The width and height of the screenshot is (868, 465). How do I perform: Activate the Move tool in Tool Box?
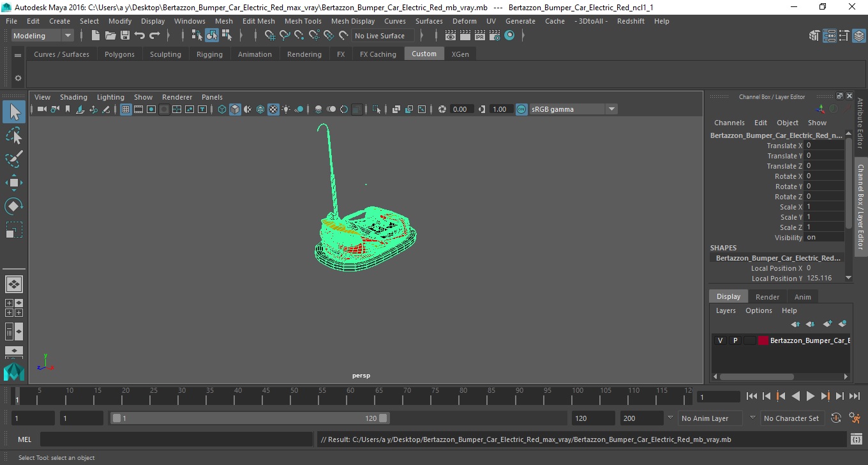[14, 183]
